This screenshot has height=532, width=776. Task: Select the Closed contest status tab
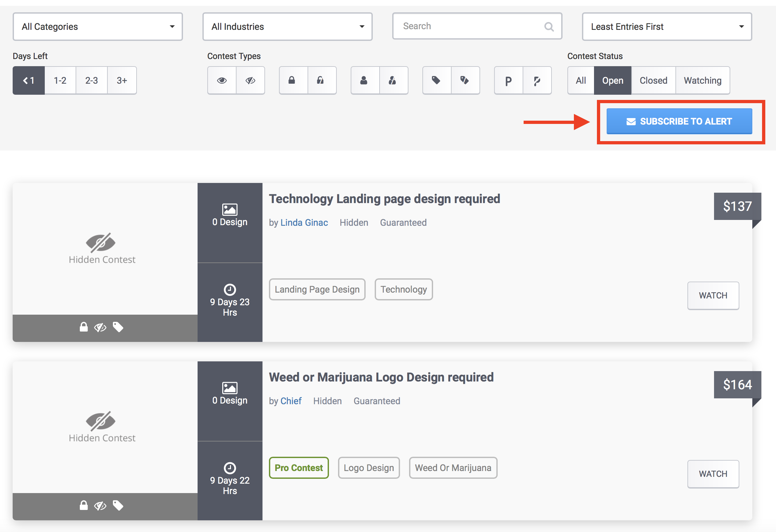653,79
